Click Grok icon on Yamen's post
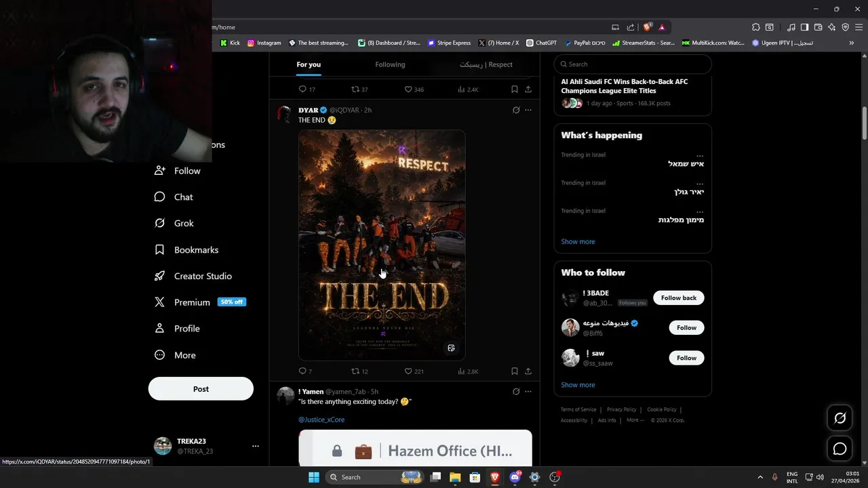The height and width of the screenshot is (488, 868). (516, 392)
